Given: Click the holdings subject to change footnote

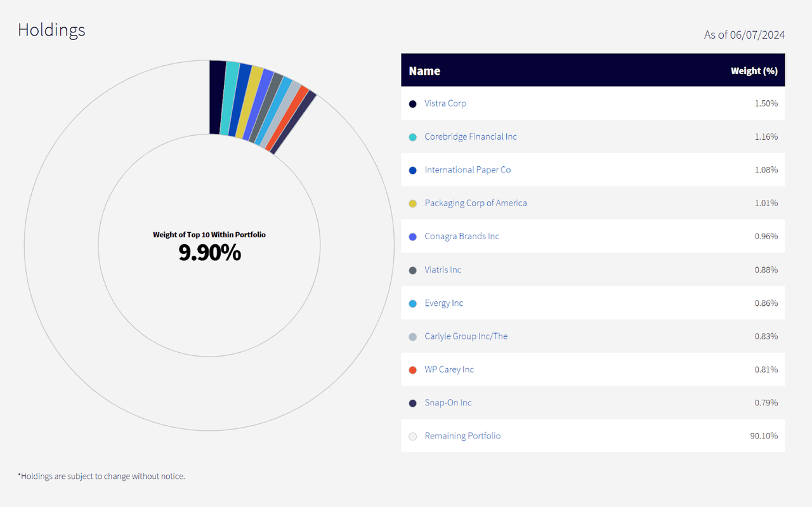Looking at the screenshot, I should coord(101,476).
